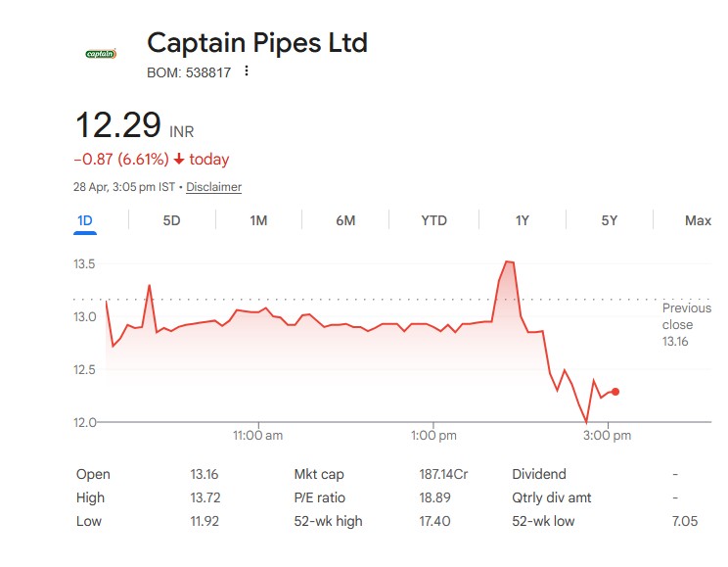Click the chart peak near 13.5
The height and width of the screenshot is (567, 728).
[508, 261]
